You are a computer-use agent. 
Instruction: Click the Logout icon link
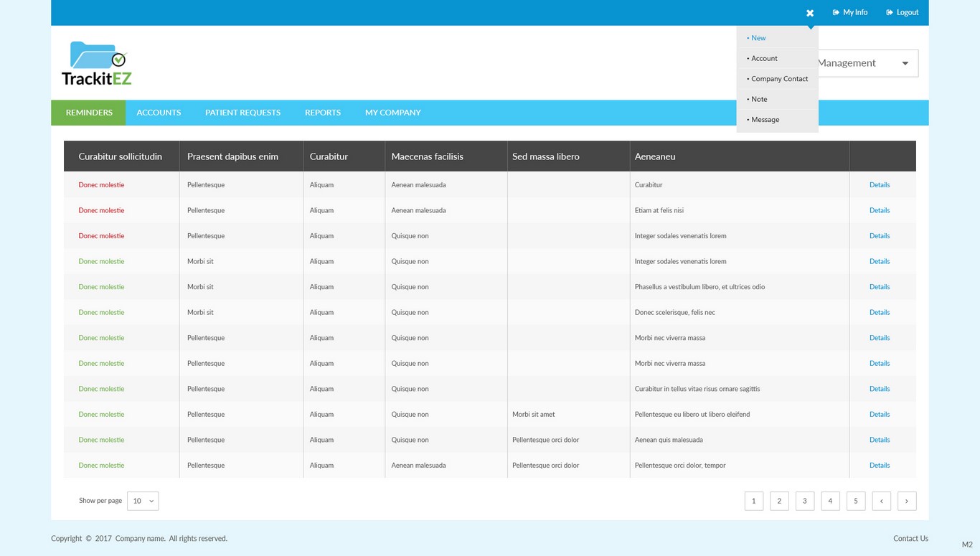[x=902, y=12]
